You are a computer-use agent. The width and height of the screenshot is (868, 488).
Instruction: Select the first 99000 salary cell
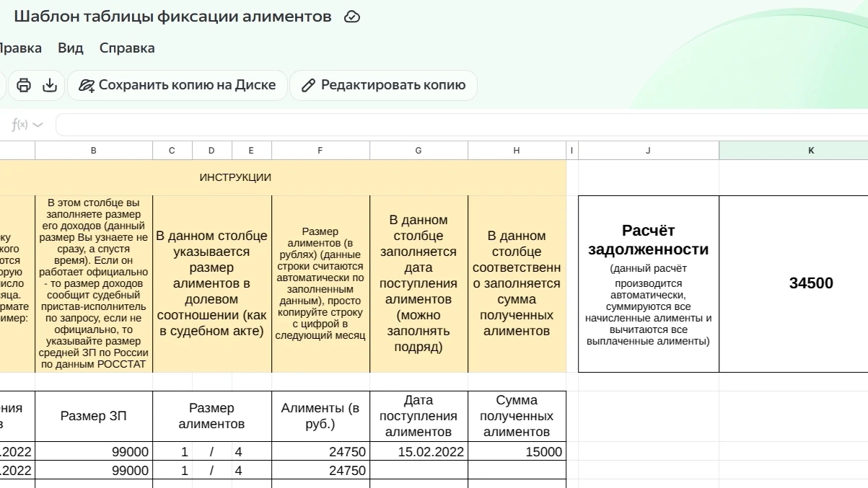pos(94,452)
